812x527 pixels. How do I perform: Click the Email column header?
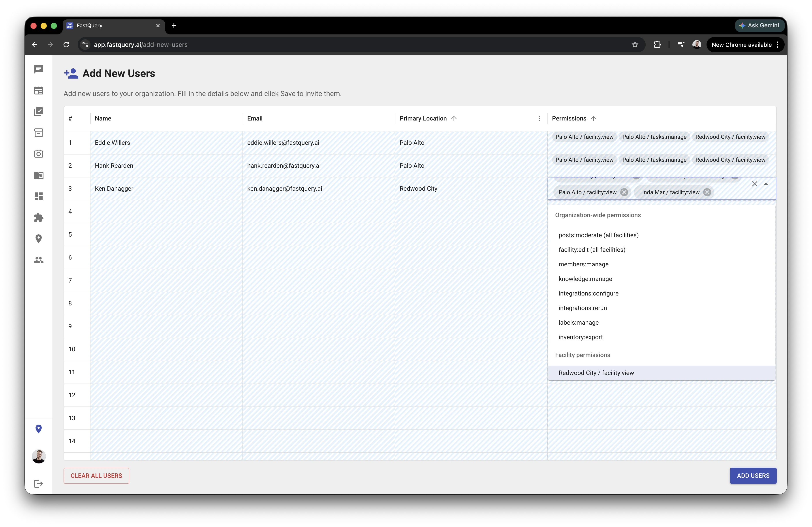coord(319,119)
